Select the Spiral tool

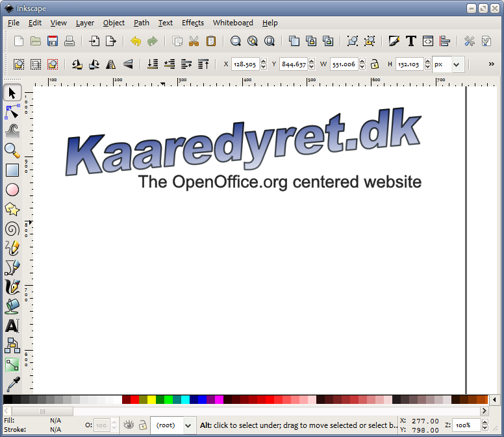tap(12, 229)
